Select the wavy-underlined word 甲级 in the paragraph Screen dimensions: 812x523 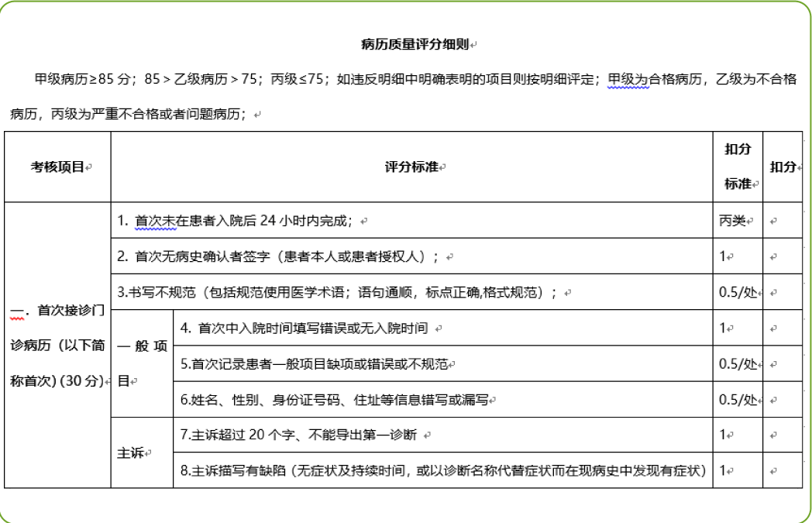621,79
